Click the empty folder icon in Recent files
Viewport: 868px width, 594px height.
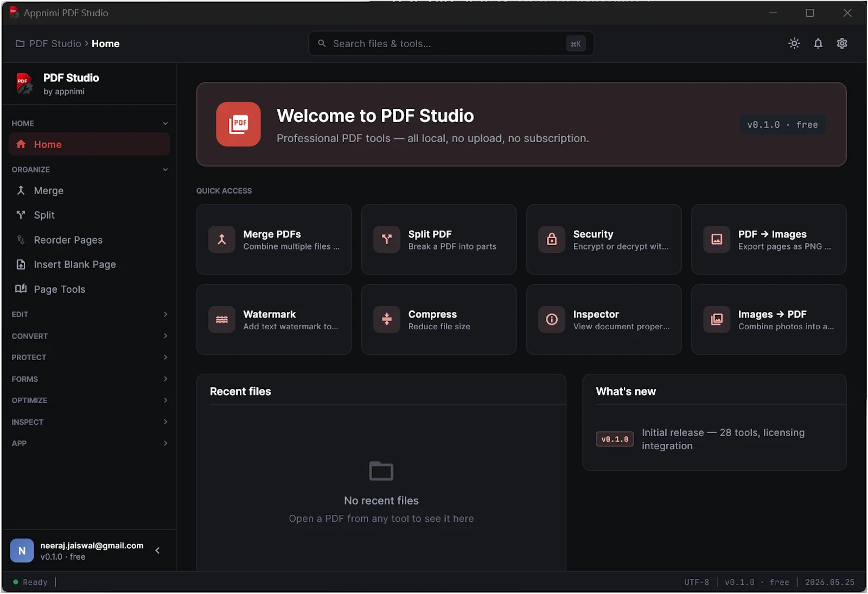(381, 471)
